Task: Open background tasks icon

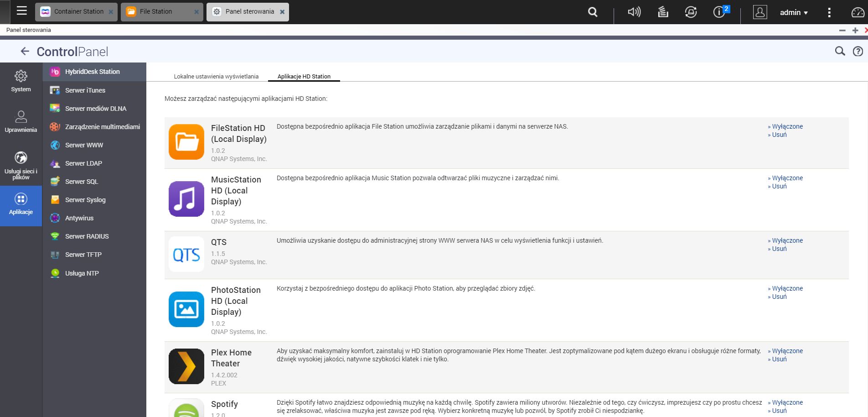Action: pos(663,12)
